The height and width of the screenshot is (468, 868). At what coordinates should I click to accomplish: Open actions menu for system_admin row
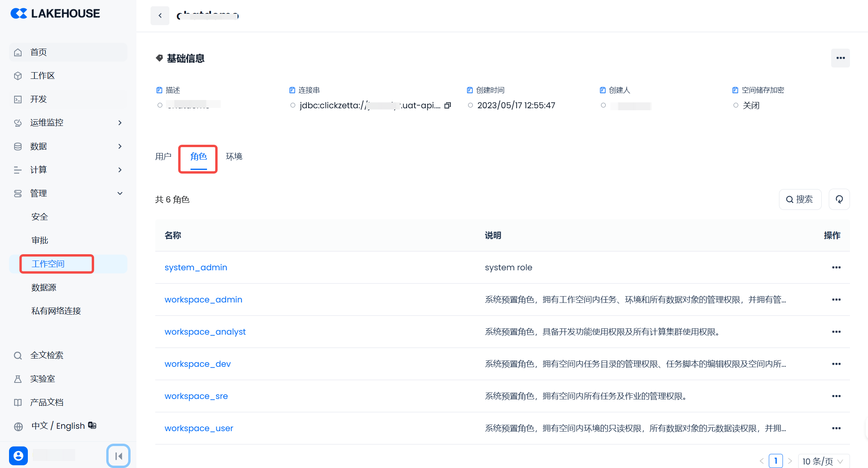[x=836, y=268]
